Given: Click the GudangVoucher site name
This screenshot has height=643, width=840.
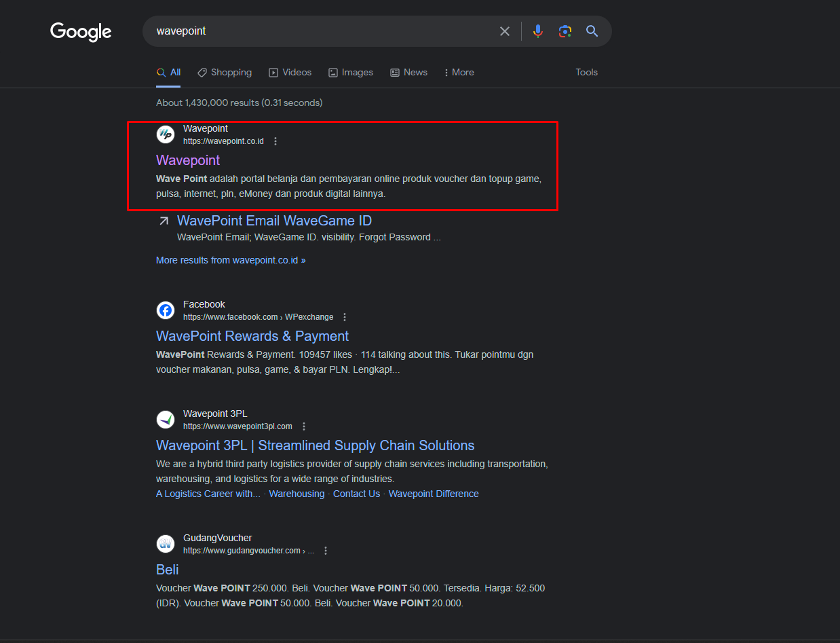Looking at the screenshot, I should pos(218,538).
